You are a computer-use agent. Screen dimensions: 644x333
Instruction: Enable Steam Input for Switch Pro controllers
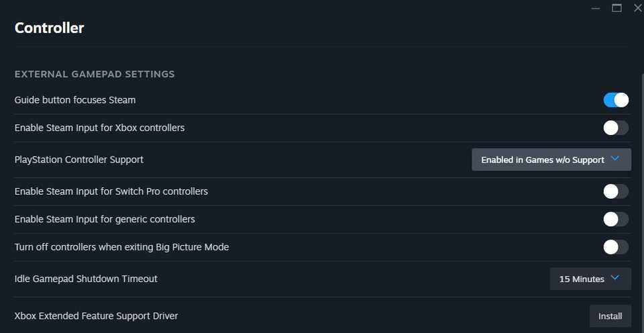click(616, 191)
